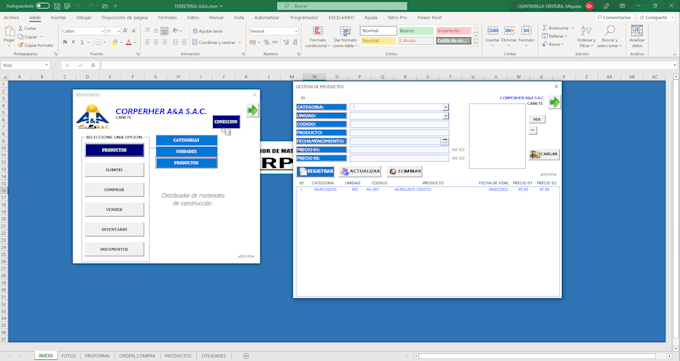Open the Programador ribbon tab
Image resolution: width=680 pixels, height=361 pixels.
tap(304, 17)
